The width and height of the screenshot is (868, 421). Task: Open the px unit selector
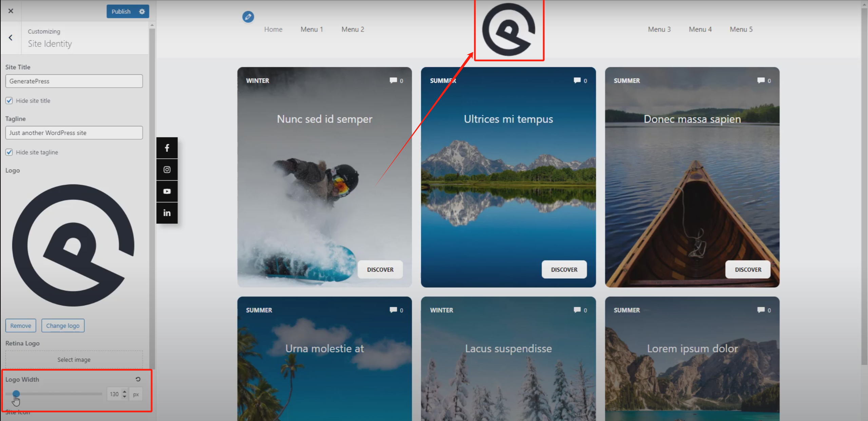tap(136, 394)
